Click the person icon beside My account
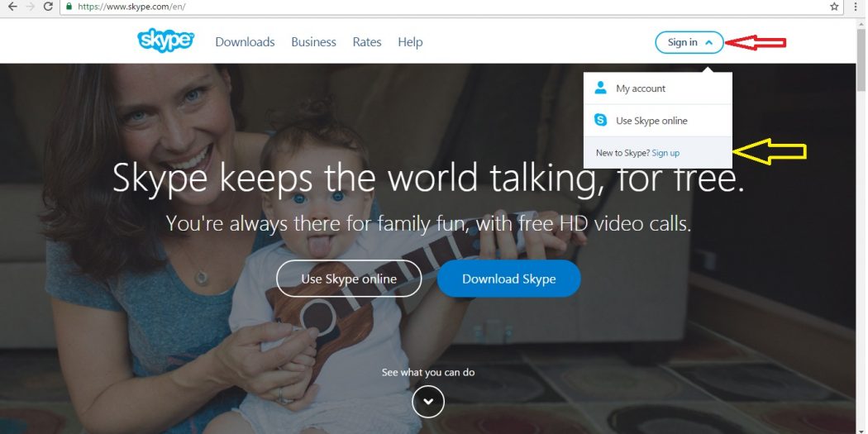 (x=601, y=88)
